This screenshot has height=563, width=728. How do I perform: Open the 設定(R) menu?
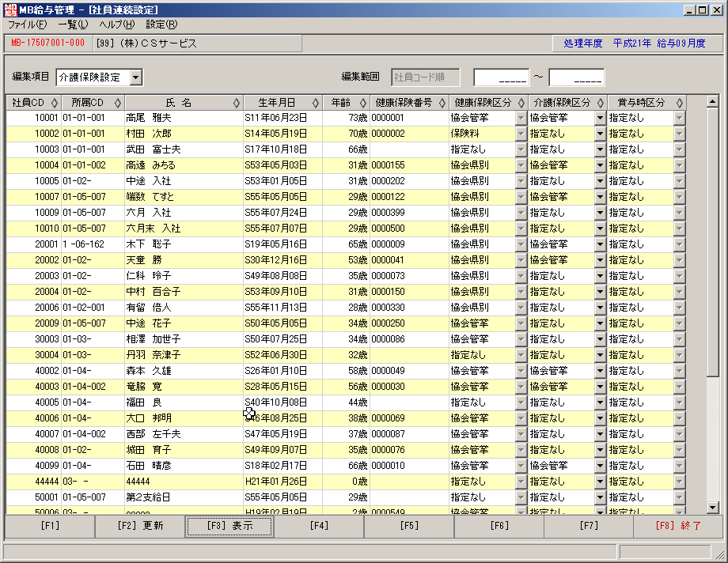click(161, 25)
